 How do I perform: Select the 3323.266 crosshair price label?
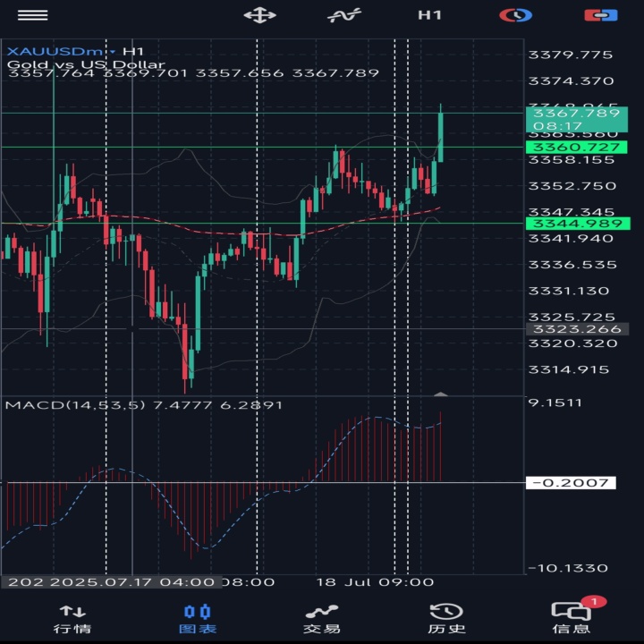(577, 329)
